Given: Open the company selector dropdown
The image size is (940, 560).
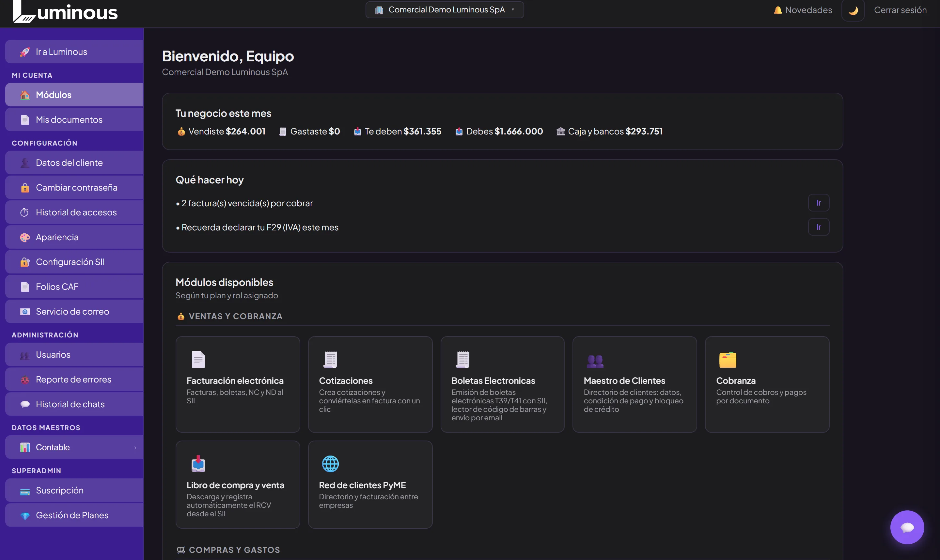Looking at the screenshot, I should coord(445,10).
